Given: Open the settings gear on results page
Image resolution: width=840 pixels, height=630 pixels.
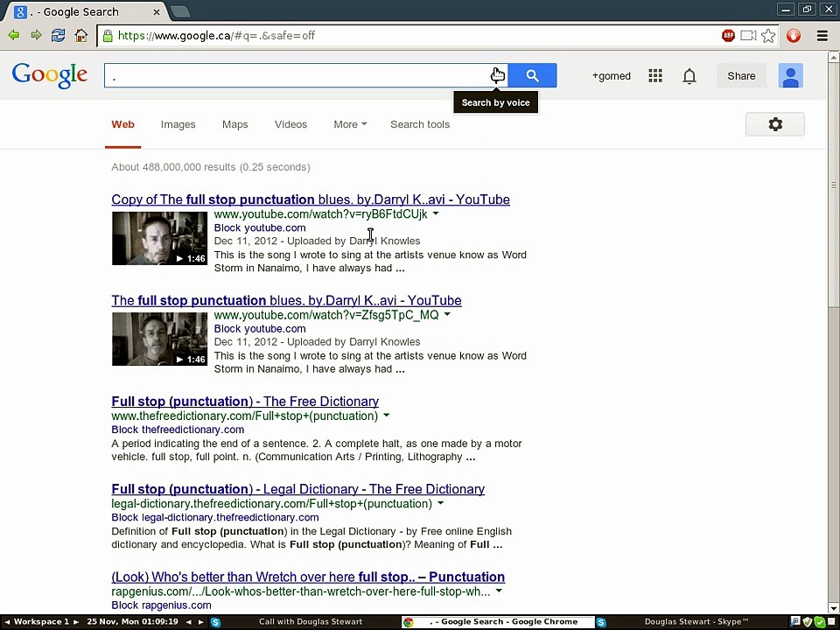Looking at the screenshot, I should [775, 124].
